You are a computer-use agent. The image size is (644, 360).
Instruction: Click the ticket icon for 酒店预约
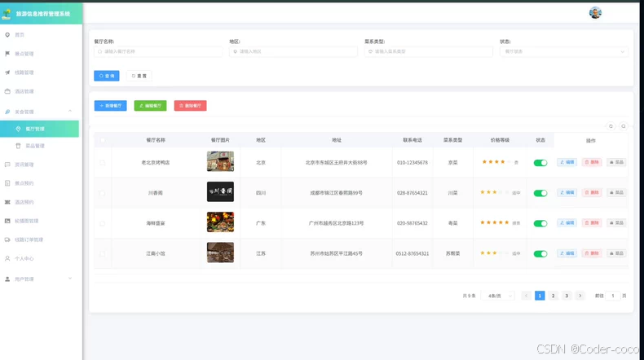pos(7,202)
